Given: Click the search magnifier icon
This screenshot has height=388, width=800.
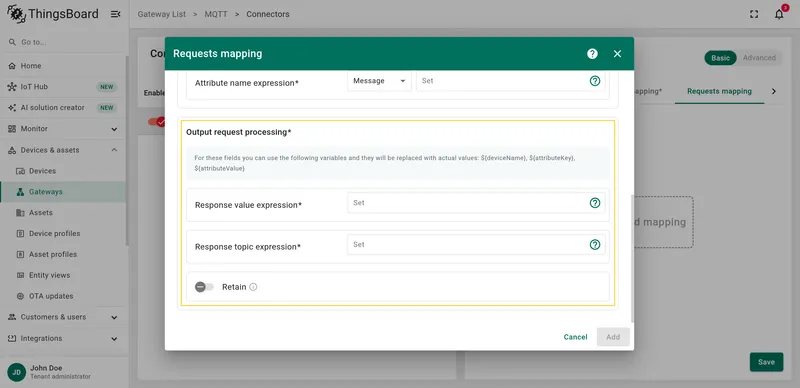Looking at the screenshot, I should (12, 42).
